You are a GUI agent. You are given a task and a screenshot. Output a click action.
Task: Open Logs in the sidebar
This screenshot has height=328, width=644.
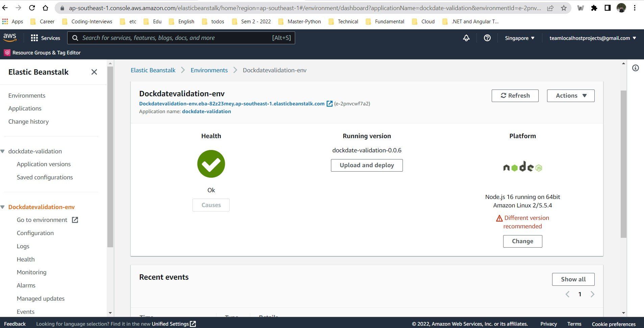point(23,246)
